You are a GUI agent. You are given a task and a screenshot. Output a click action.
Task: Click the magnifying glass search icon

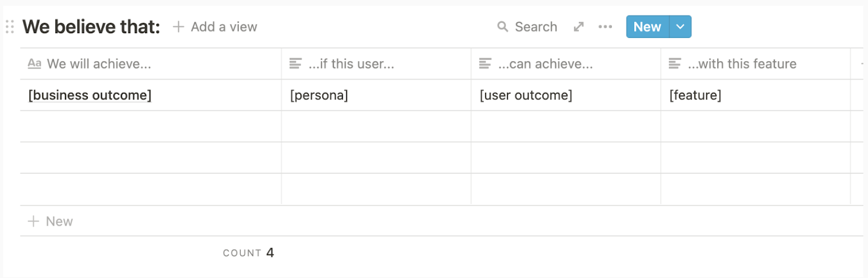(x=503, y=27)
